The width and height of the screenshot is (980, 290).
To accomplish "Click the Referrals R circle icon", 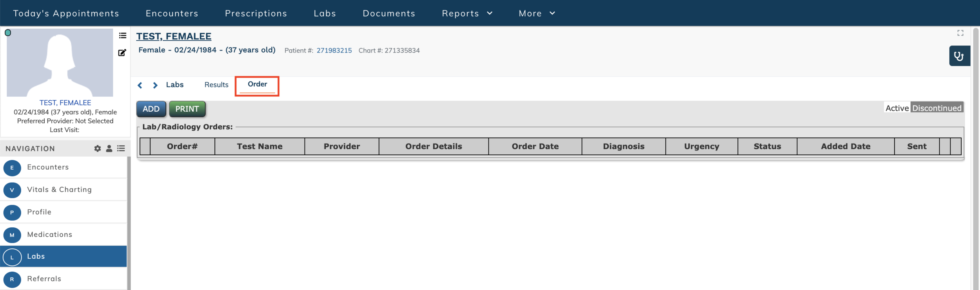I will [x=12, y=279].
